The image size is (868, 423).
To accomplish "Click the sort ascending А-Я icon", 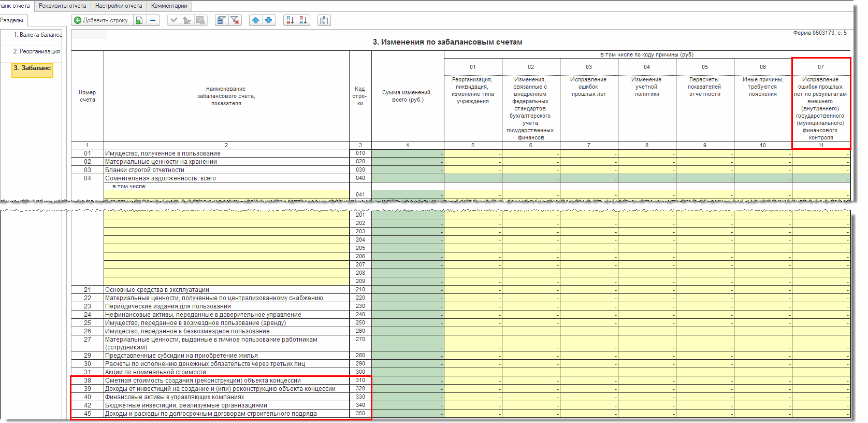I will 290,20.
